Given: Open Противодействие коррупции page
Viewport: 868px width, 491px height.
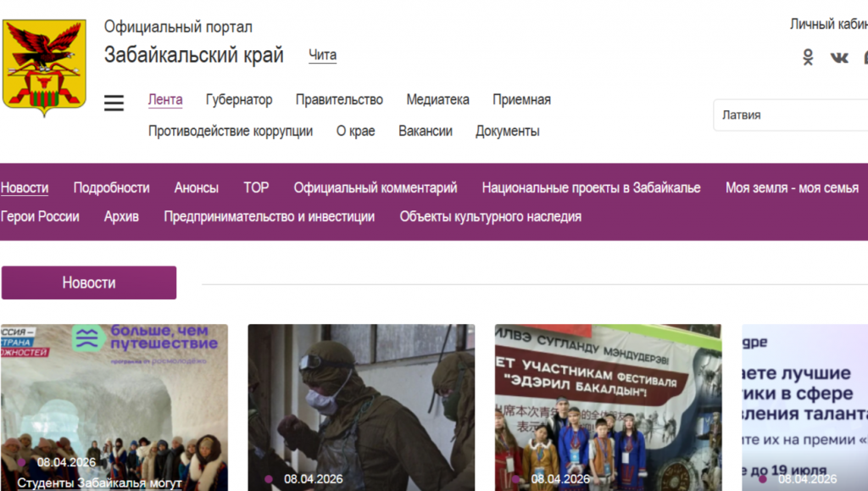Looking at the screenshot, I should 231,131.
